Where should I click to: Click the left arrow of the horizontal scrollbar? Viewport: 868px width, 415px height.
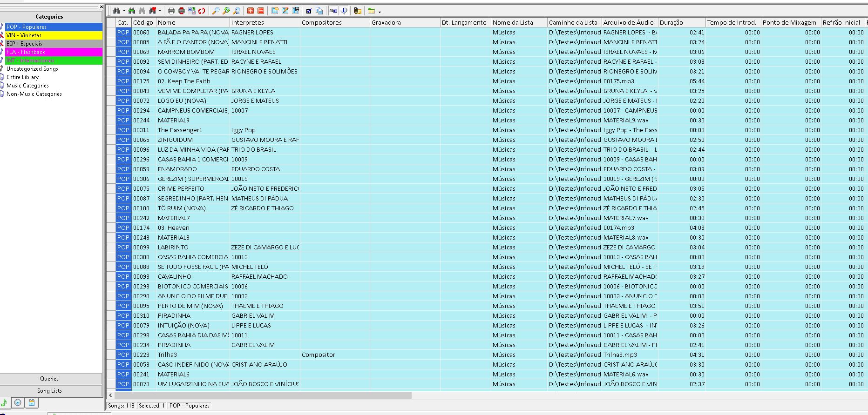coord(110,395)
